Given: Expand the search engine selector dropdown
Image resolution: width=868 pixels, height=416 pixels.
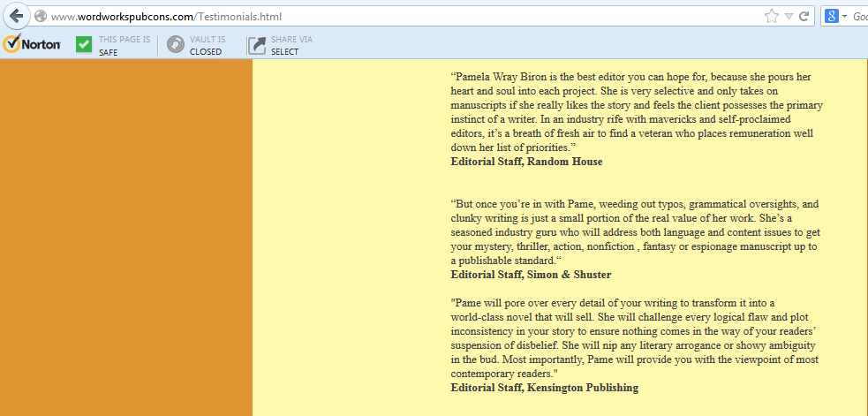Looking at the screenshot, I should coord(844,16).
